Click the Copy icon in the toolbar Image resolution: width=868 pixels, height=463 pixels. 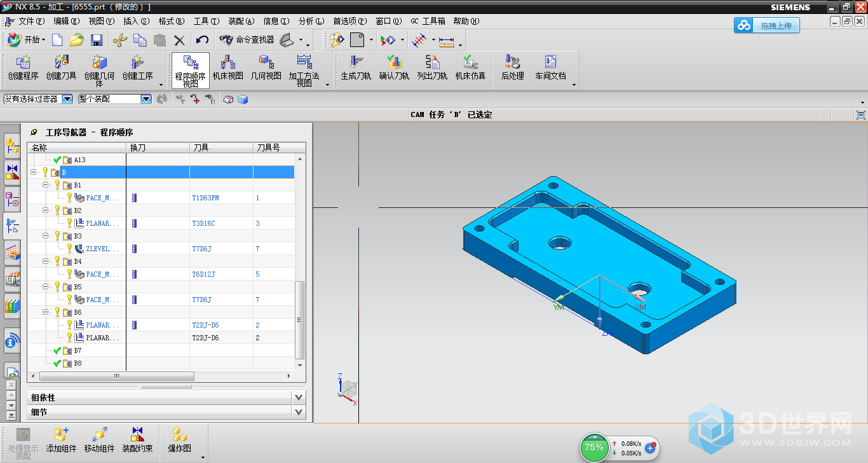click(x=140, y=40)
